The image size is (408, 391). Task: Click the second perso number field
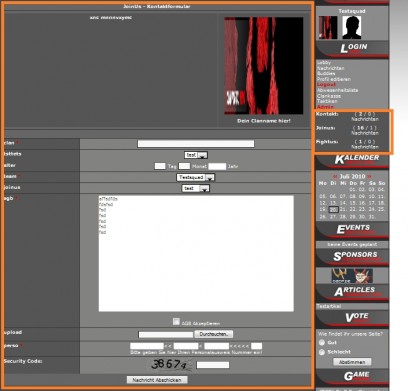[x=186, y=346]
